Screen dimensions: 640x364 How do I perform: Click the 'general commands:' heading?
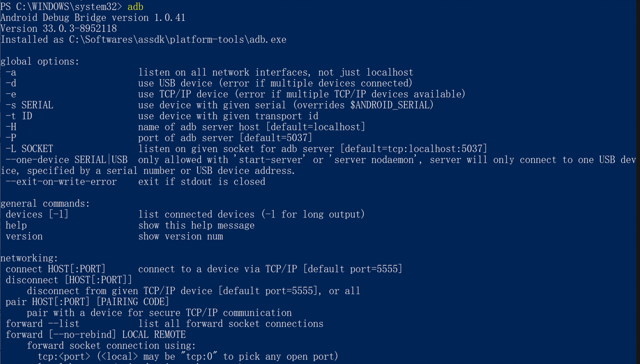(x=45, y=203)
